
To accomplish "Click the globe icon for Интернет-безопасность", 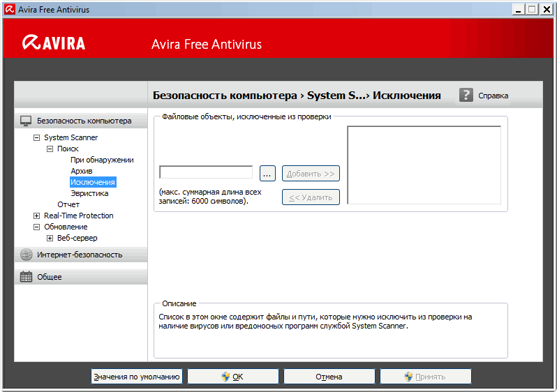I will point(26,255).
